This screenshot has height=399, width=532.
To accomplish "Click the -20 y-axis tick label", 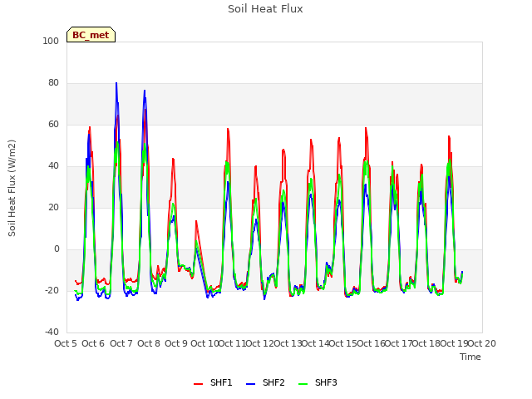I will (52, 290).
